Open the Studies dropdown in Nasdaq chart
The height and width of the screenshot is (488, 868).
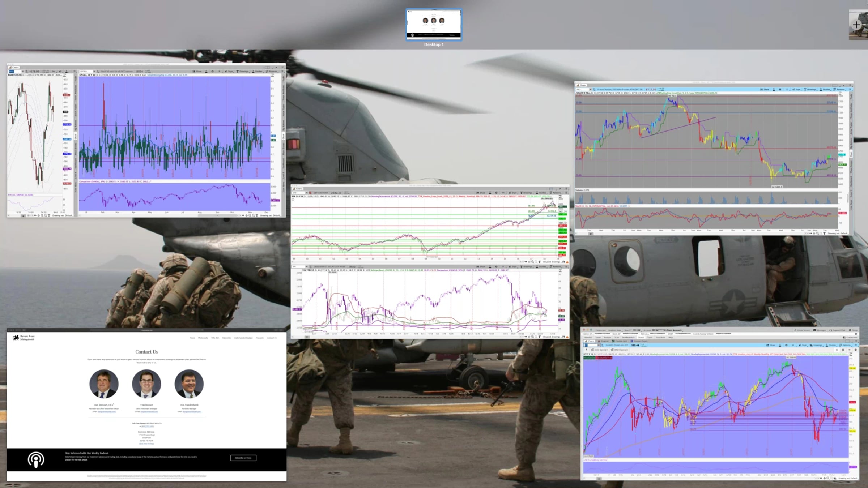point(825,89)
